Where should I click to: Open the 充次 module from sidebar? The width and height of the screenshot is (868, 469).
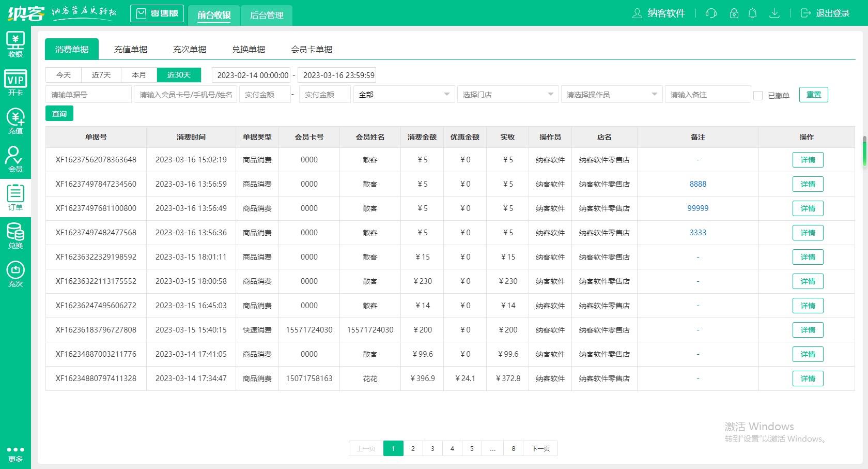[x=16, y=274]
